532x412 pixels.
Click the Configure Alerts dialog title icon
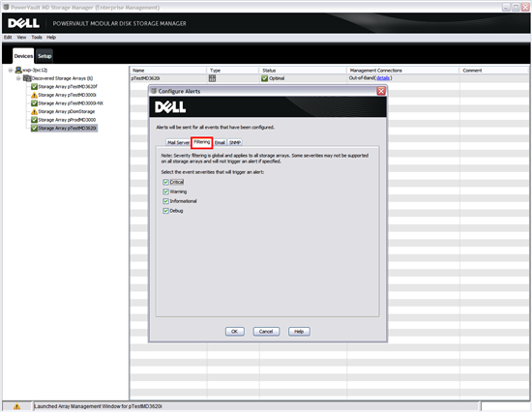pos(154,91)
